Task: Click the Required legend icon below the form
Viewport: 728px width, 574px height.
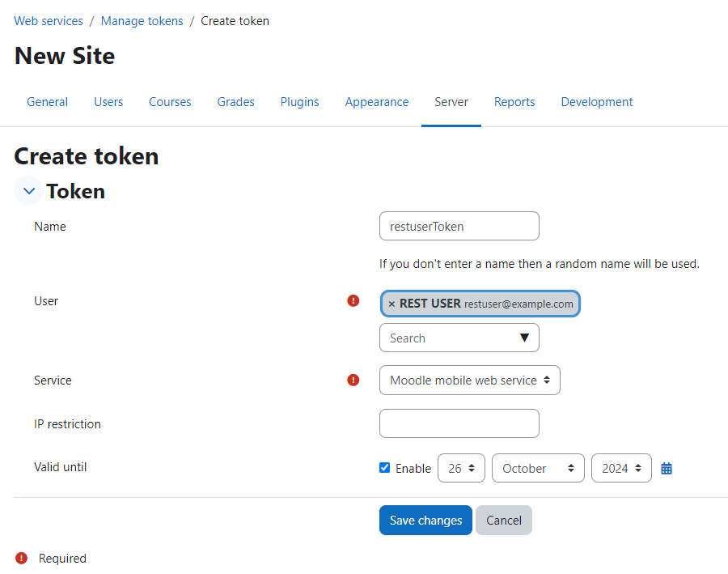Action: pyautogui.click(x=21, y=558)
